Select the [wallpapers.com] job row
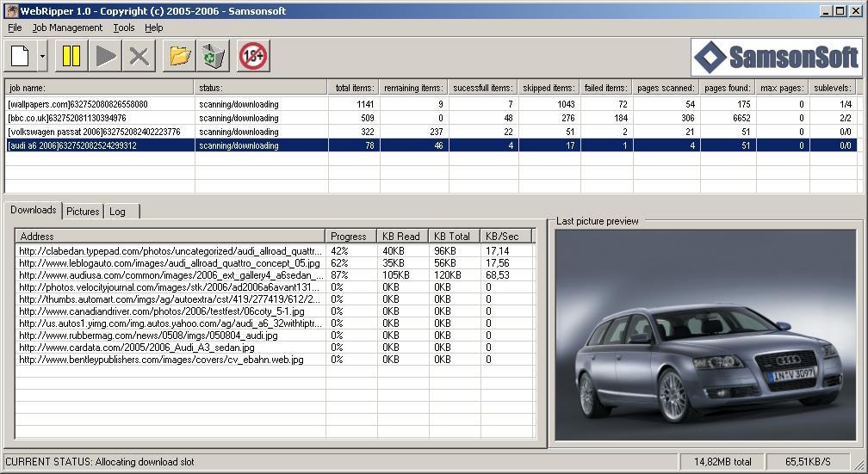The image size is (868, 474). tap(431, 104)
